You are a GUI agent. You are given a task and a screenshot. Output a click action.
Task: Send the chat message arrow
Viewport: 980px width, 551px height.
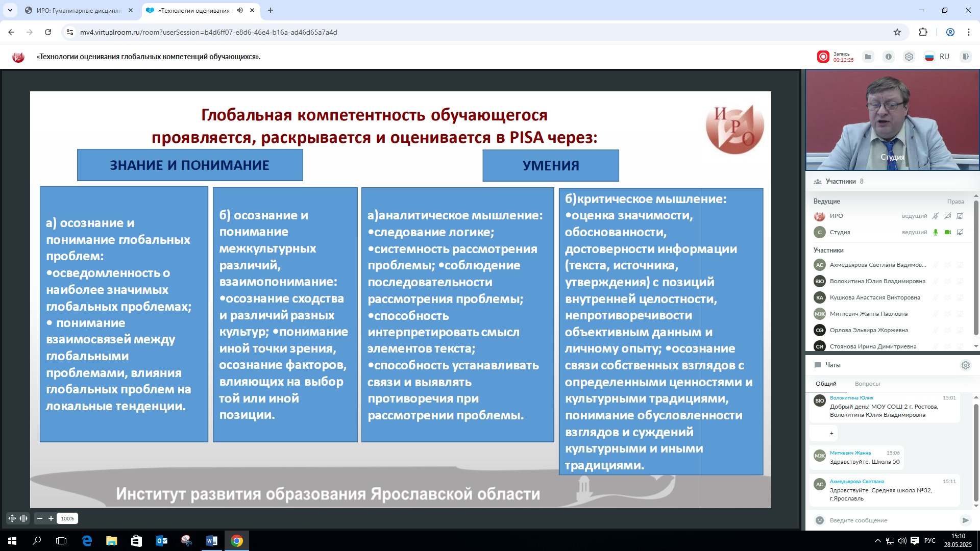click(965, 520)
